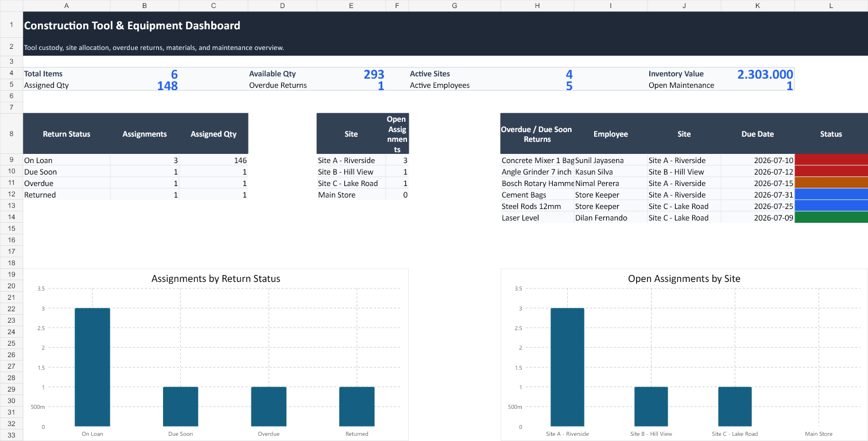Select the Employee column header
Viewport: 868px width, 441px height.
(611, 134)
